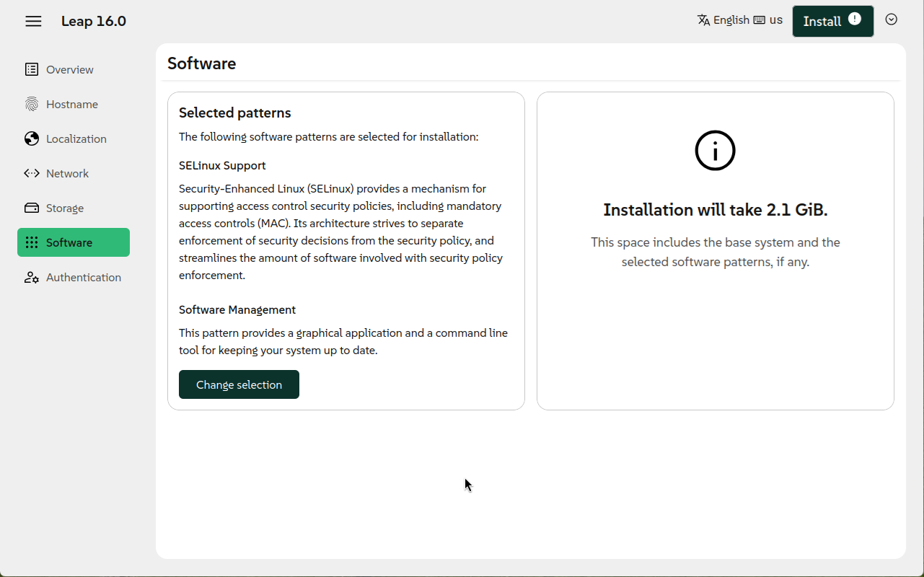This screenshot has height=577, width=924.
Task: Open the English language selector
Action: [x=723, y=20]
